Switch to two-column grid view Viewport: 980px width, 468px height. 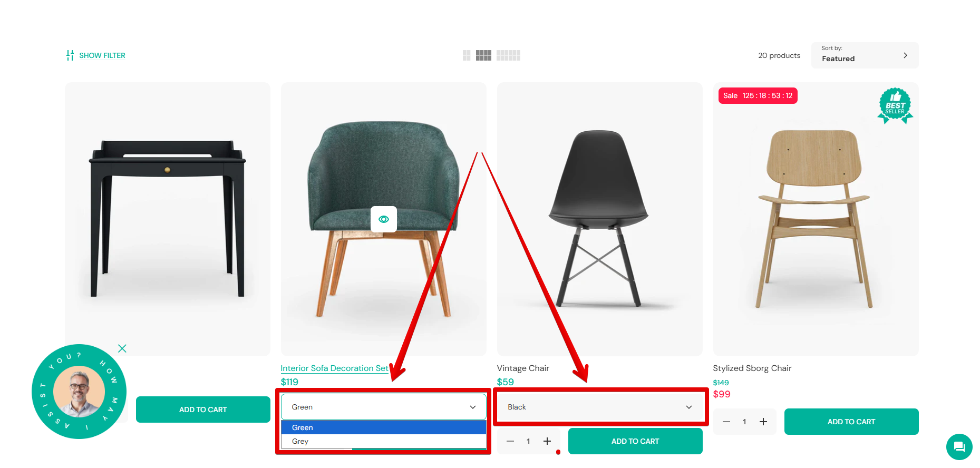point(467,55)
